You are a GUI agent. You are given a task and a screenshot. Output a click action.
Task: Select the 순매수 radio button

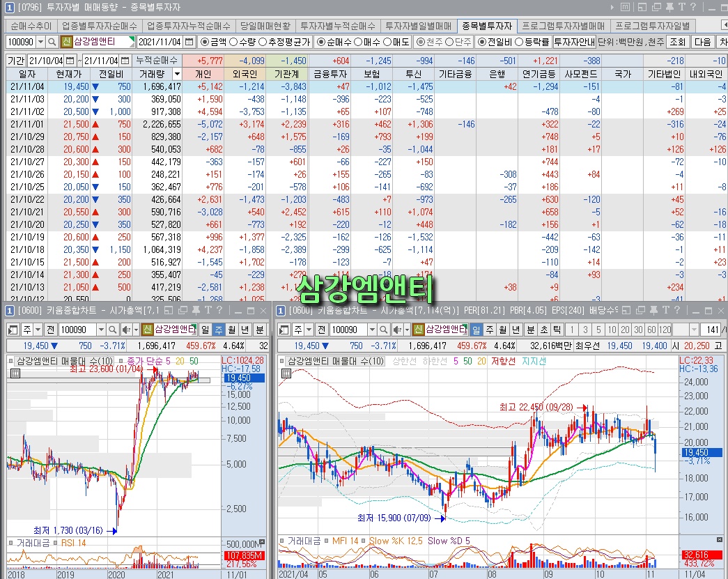321,43
